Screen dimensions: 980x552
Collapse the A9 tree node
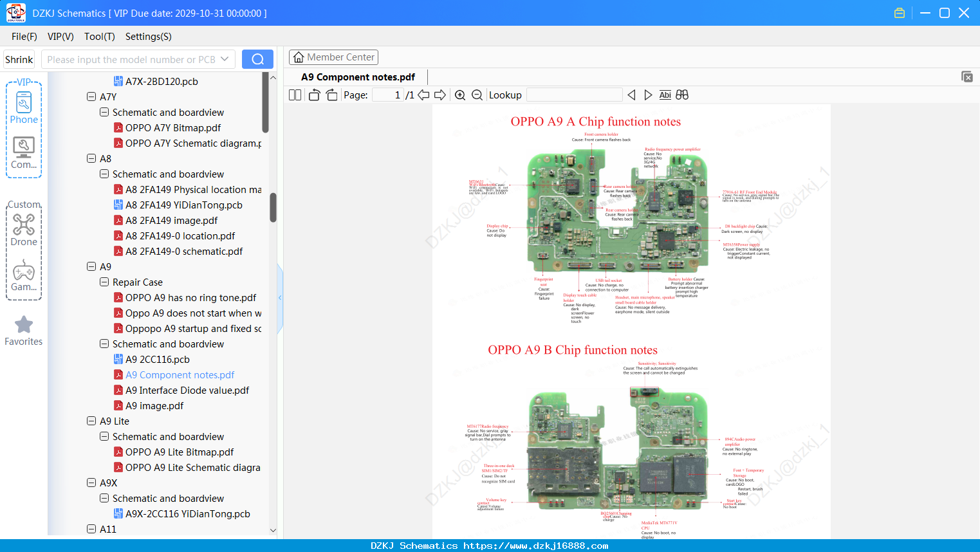point(91,266)
